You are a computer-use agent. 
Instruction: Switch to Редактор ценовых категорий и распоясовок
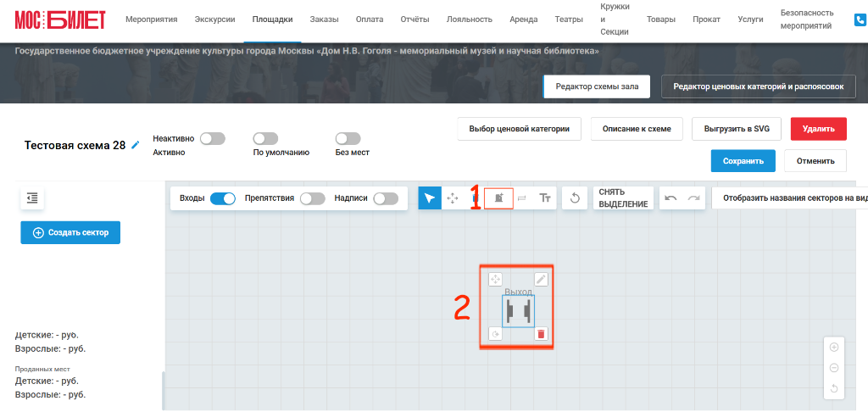pyautogui.click(x=759, y=86)
